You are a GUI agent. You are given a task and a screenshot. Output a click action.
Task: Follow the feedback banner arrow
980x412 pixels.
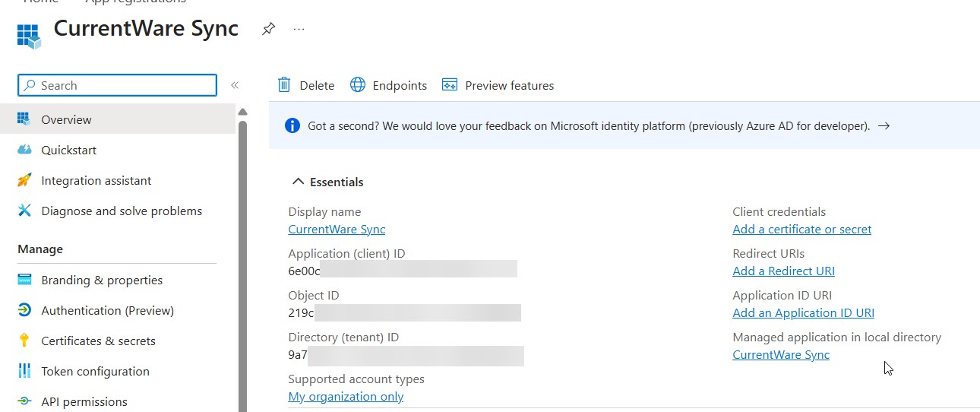pyautogui.click(x=884, y=126)
